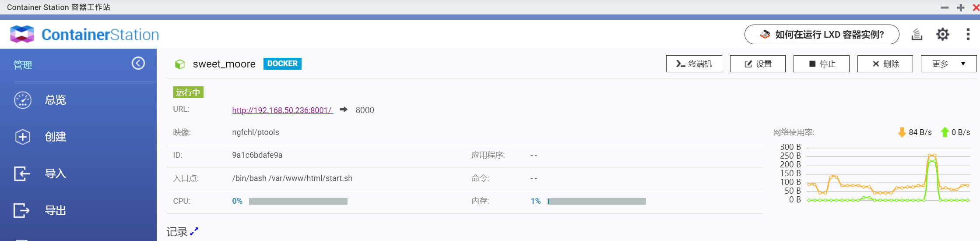Open the LXD container how-to guide
The width and height of the screenshot is (980, 241).
tap(822, 35)
